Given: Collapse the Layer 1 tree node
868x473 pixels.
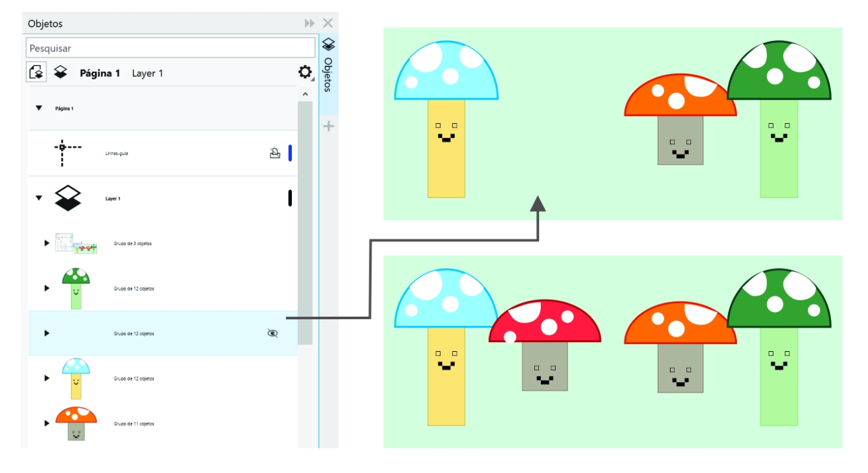Looking at the screenshot, I should pyautogui.click(x=39, y=198).
